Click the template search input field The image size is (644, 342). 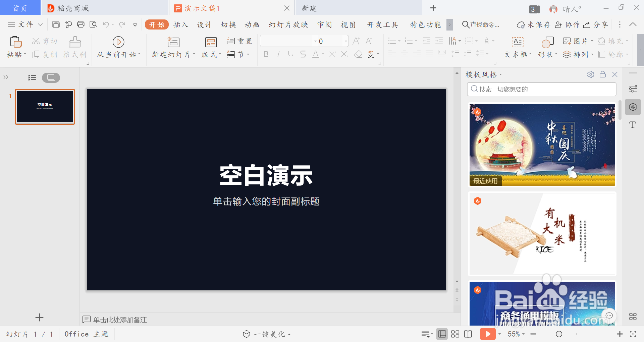[x=541, y=89]
